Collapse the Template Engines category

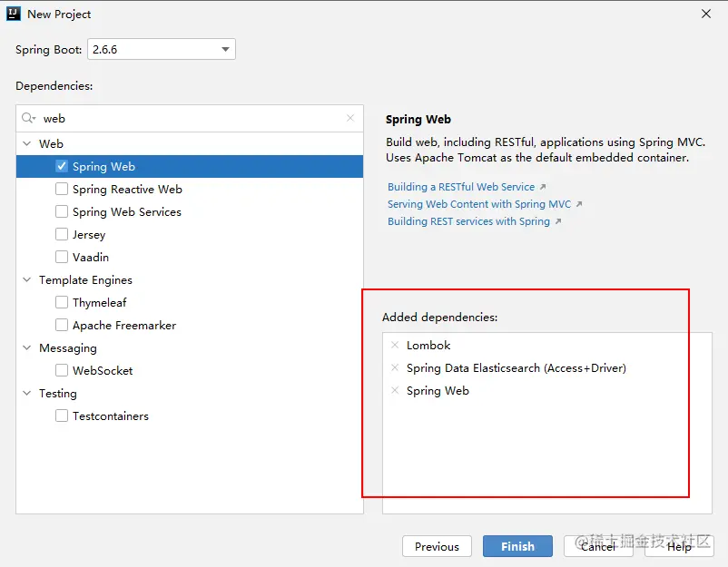click(27, 279)
